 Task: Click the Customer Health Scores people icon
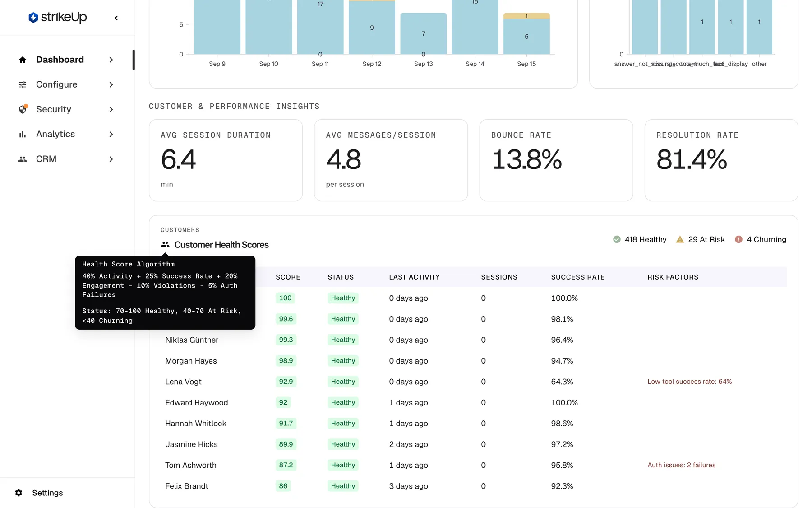(165, 245)
